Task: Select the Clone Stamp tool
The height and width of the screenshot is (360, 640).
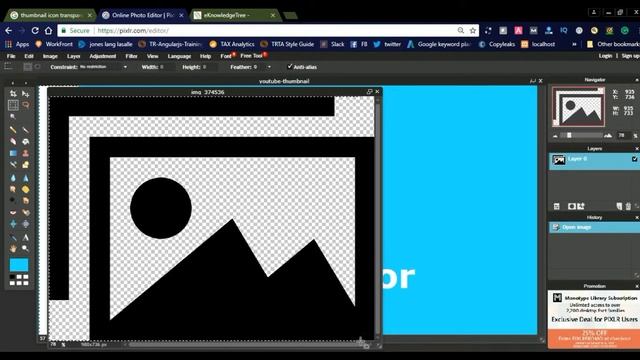Action: pyautogui.click(x=25, y=153)
